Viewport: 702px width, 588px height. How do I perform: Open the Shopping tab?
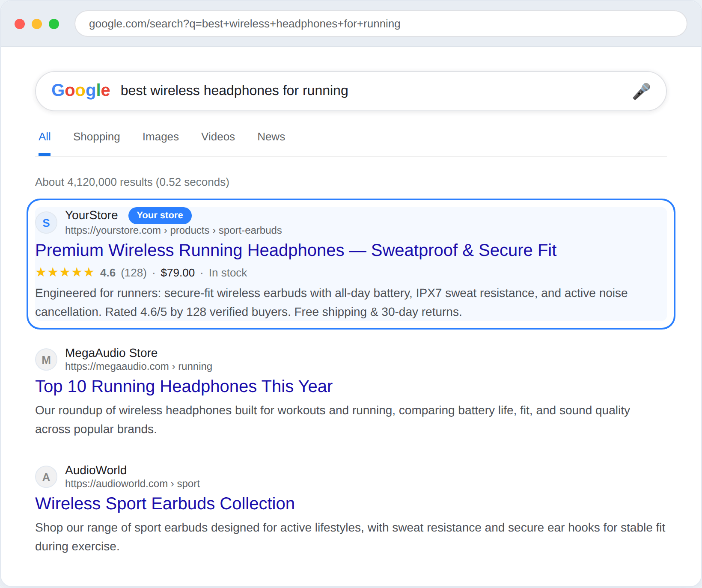[x=97, y=137]
